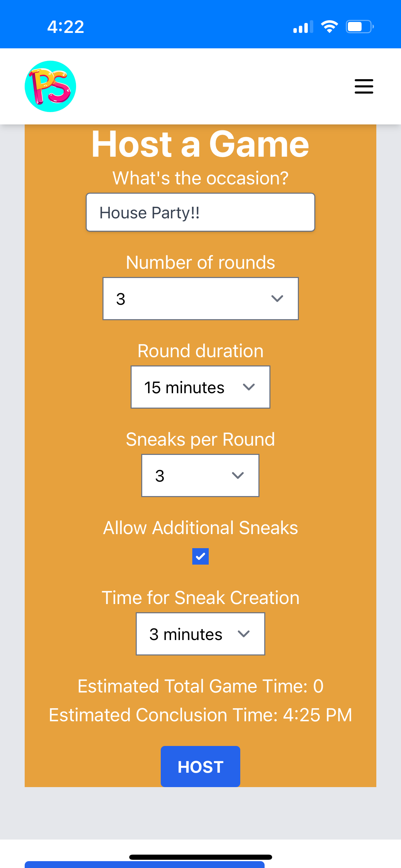The width and height of the screenshot is (401, 868).
Task: Tap the 4:22 clock in status bar
Action: click(x=65, y=27)
